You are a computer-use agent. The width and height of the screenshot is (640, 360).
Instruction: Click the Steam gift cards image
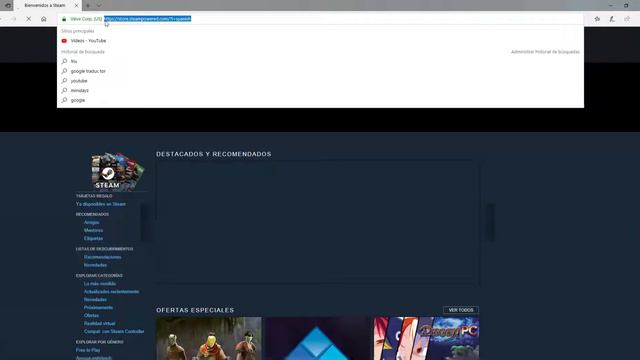pyautogui.click(x=118, y=171)
